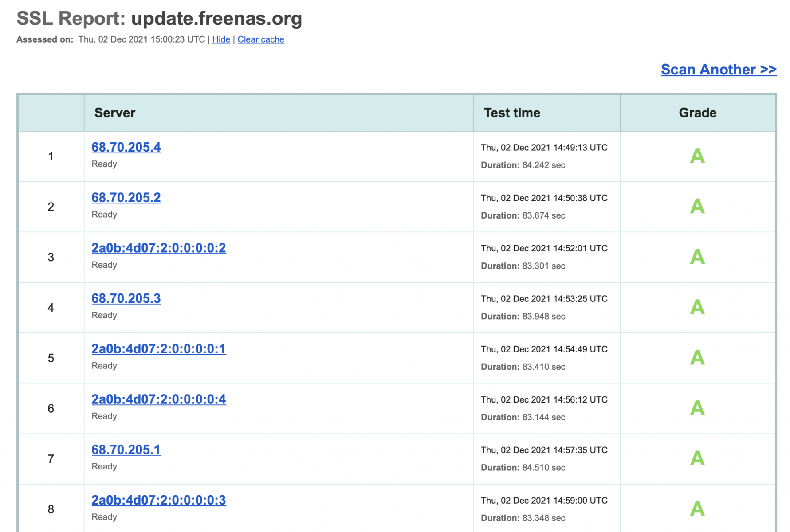Click Ready status under 68.70.205.1

point(104,466)
